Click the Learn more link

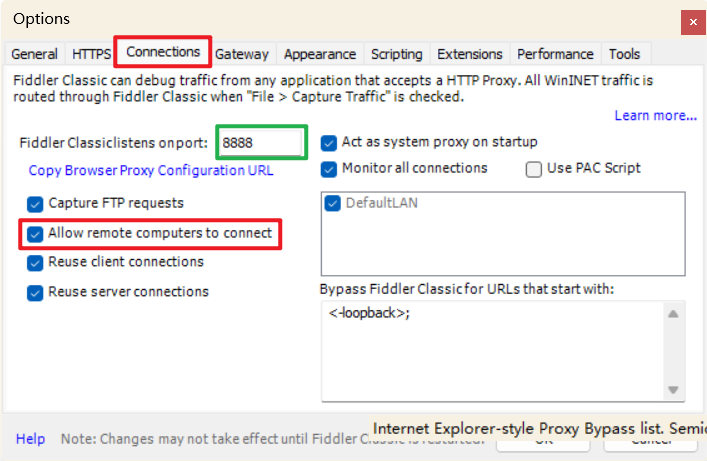(656, 115)
